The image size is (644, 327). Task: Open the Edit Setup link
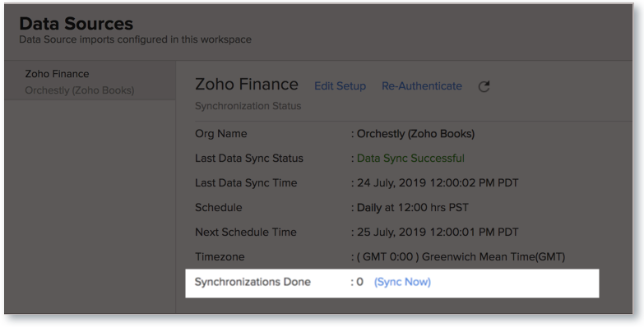(340, 86)
